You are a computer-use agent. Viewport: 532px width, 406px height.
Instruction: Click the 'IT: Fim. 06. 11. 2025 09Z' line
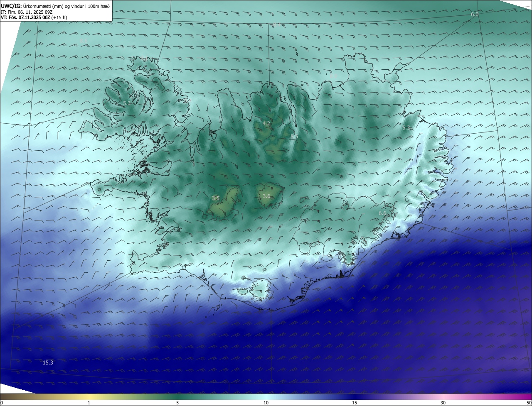27,12
